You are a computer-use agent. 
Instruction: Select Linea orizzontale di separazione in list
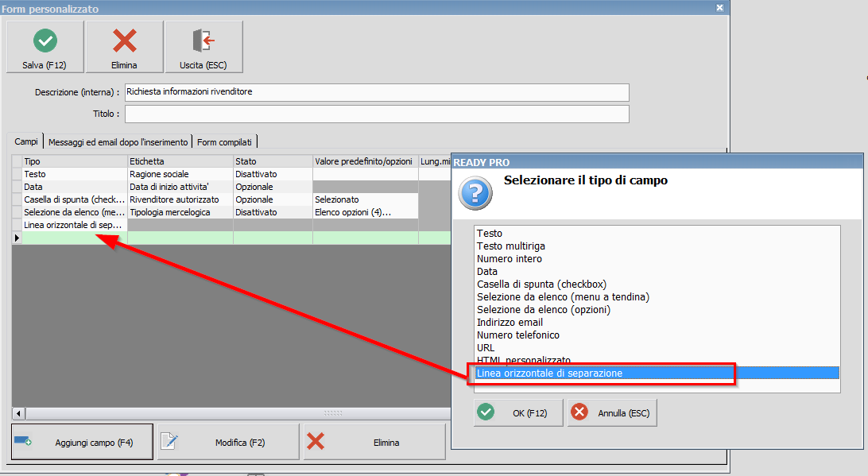tap(549, 373)
